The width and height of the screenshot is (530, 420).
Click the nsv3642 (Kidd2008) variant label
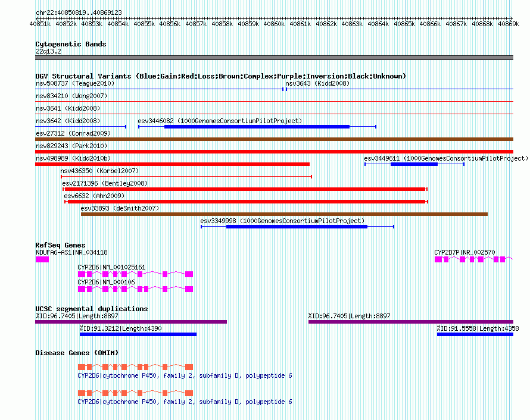(68, 121)
